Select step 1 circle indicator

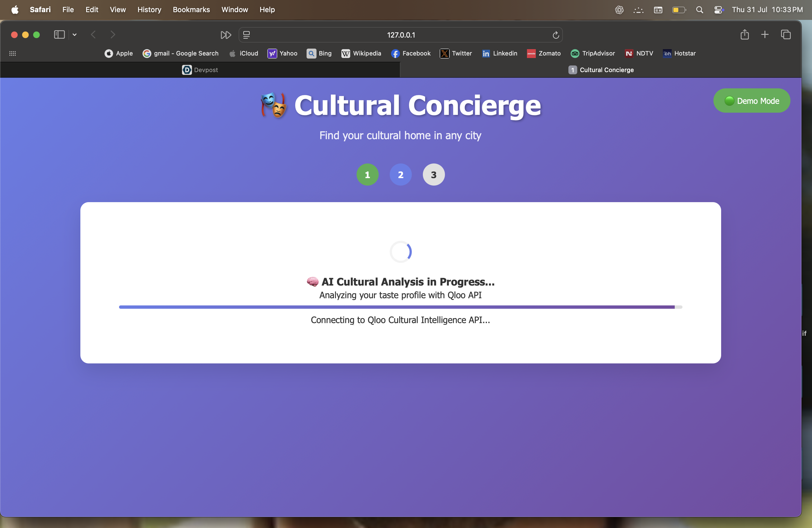(367, 175)
